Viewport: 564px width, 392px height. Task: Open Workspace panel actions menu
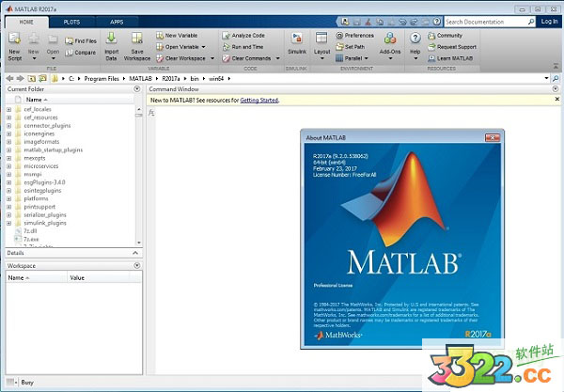pos(136,265)
